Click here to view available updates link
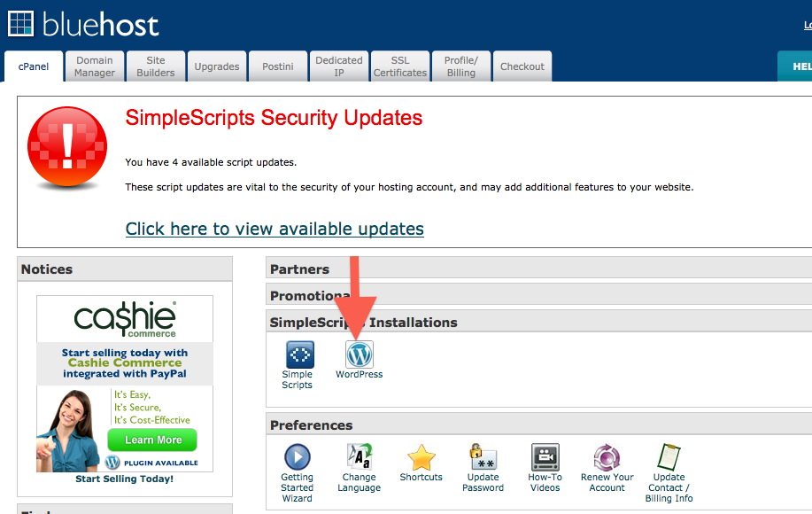Screen dimensions: 812x514 click(275, 229)
